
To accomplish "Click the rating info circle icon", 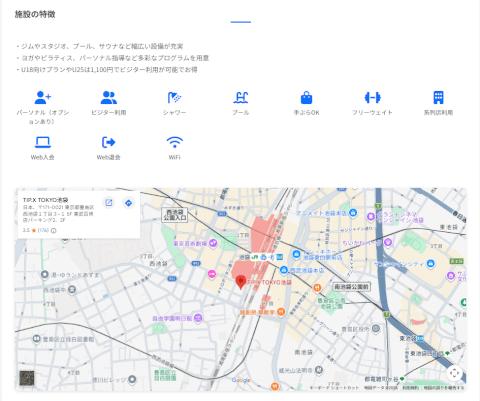I will coord(54,230).
